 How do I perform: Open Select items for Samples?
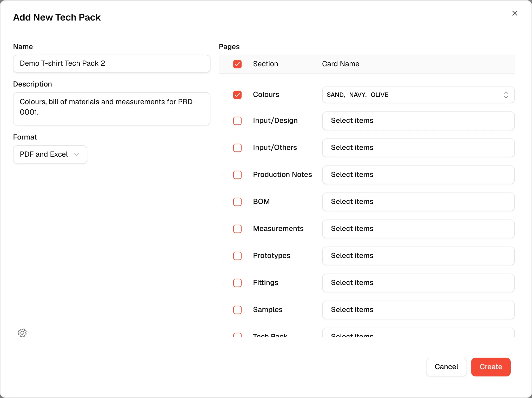click(418, 310)
